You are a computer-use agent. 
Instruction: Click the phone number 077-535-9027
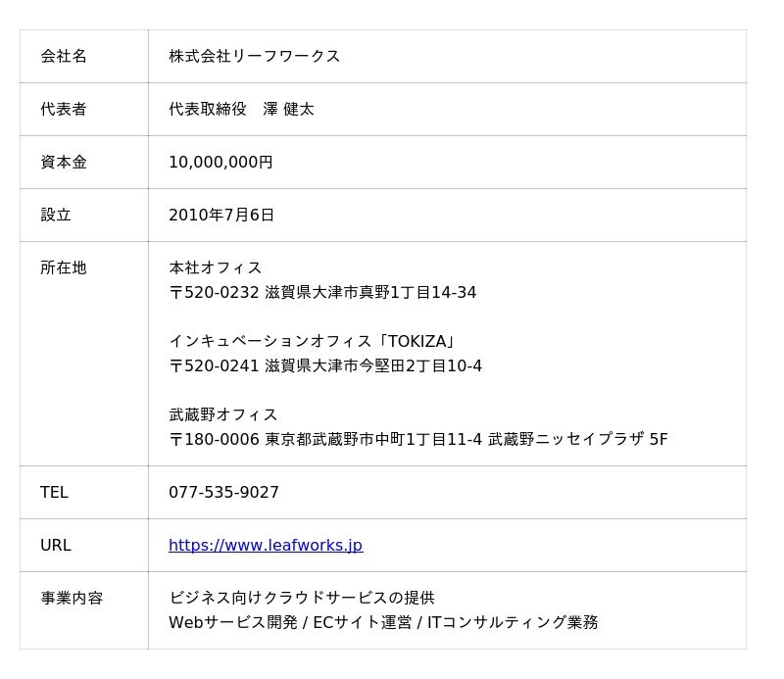[223, 493]
